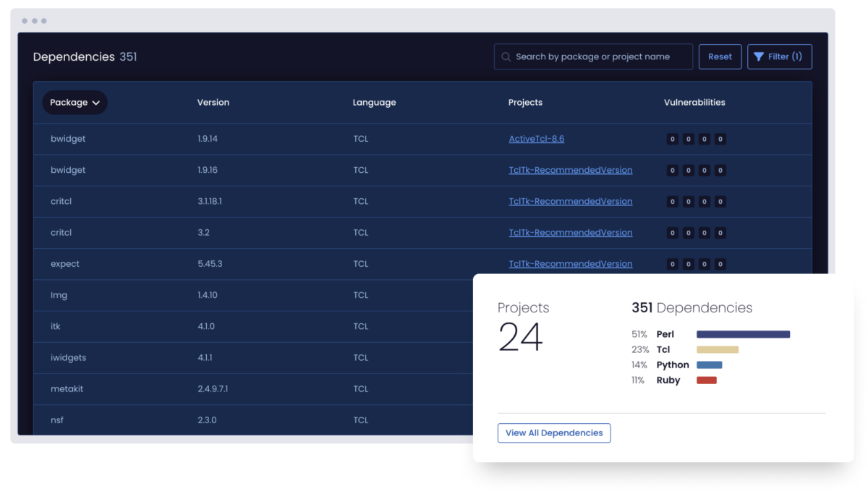Click the red Ruby dependency bar
Viewport: 868px width, 494px height.
click(706, 380)
